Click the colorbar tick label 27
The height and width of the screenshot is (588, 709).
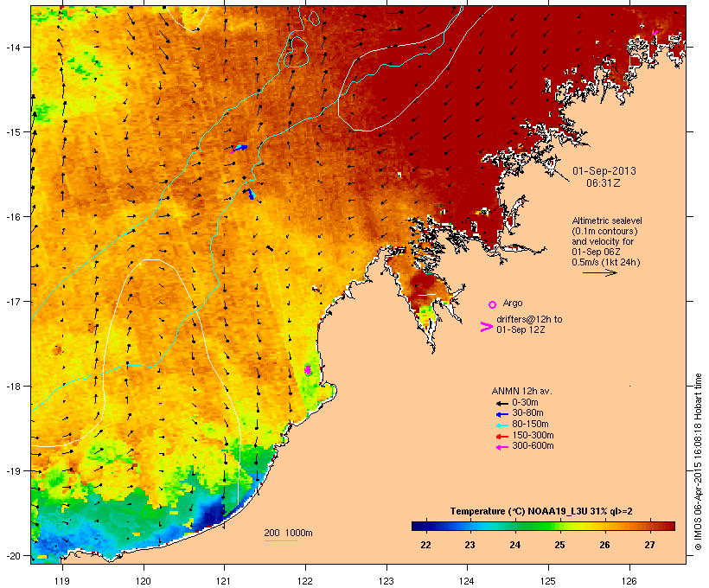649,545
